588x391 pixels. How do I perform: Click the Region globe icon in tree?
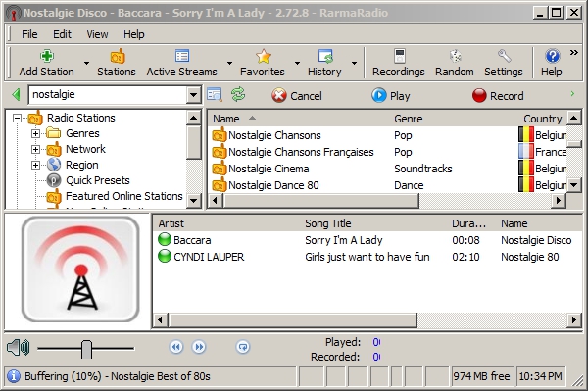tap(54, 165)
